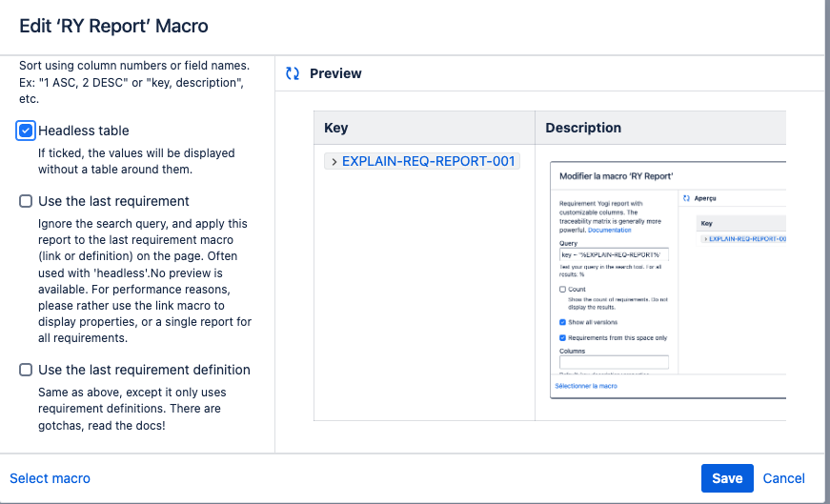Image resolution: width=830 pixels, height=504 pixels.
Task: Click the Aperçu refresh icon in embedded screenshot
Action: pos(686,198)
